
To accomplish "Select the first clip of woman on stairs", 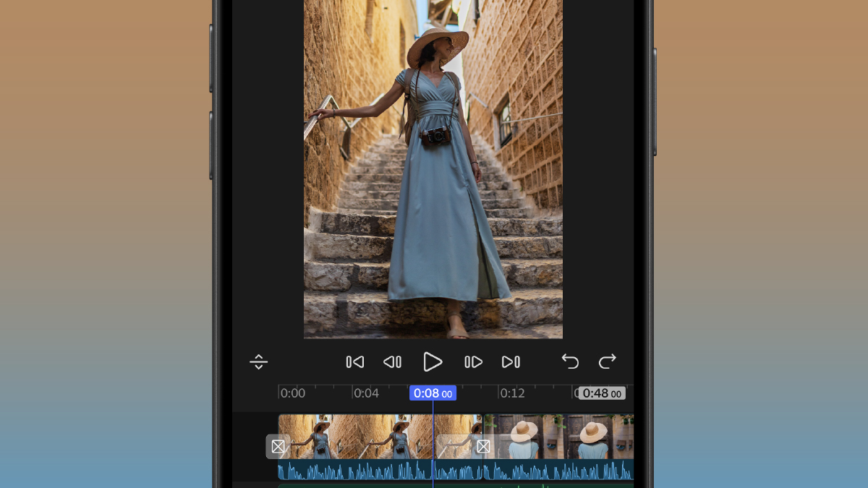I will click(362, 436).
